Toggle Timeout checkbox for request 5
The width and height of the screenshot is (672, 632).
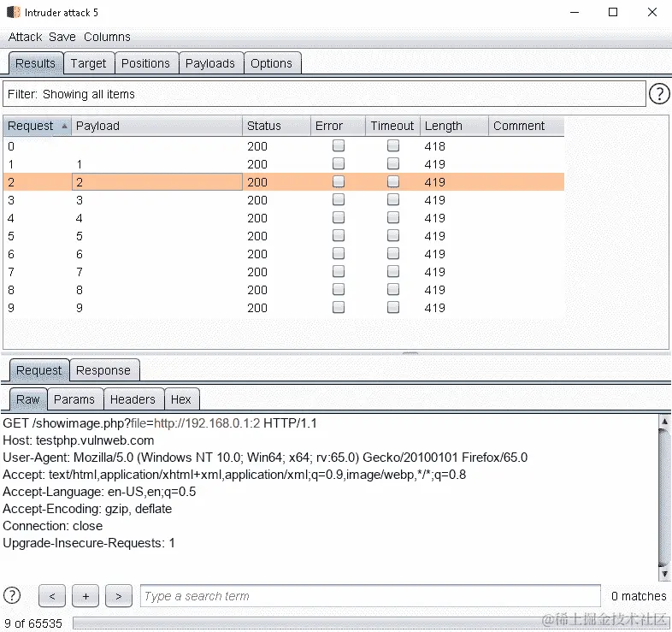393,236
